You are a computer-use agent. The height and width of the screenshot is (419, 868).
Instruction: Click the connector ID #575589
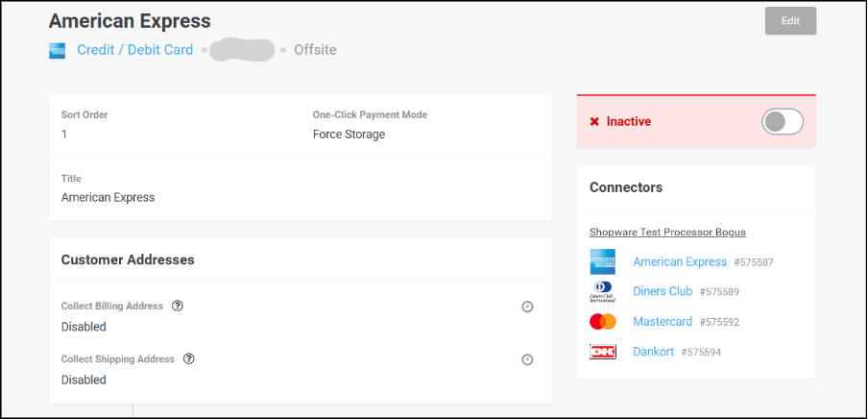point(719,292)
